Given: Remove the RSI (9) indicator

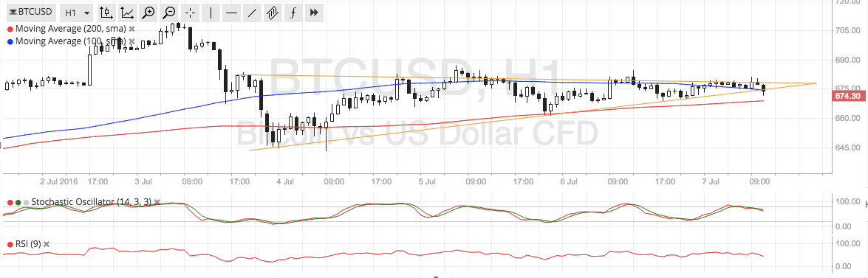Looking at the screenshot, I should 47,244.
